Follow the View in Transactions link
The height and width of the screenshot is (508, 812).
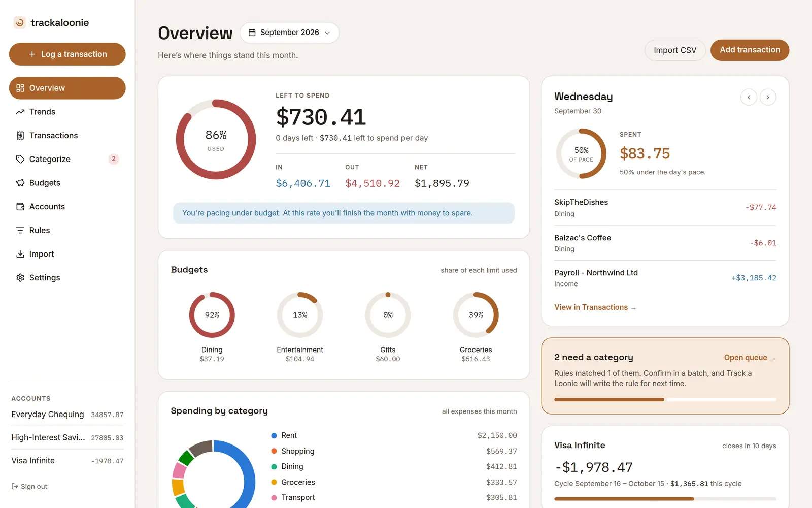point(595,307)
